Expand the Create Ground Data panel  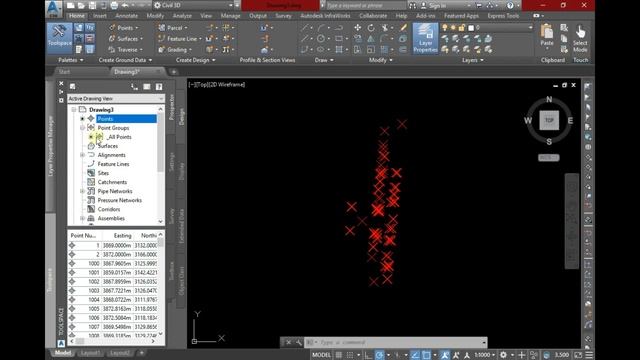pyautogui.click(x=125, y=60)
